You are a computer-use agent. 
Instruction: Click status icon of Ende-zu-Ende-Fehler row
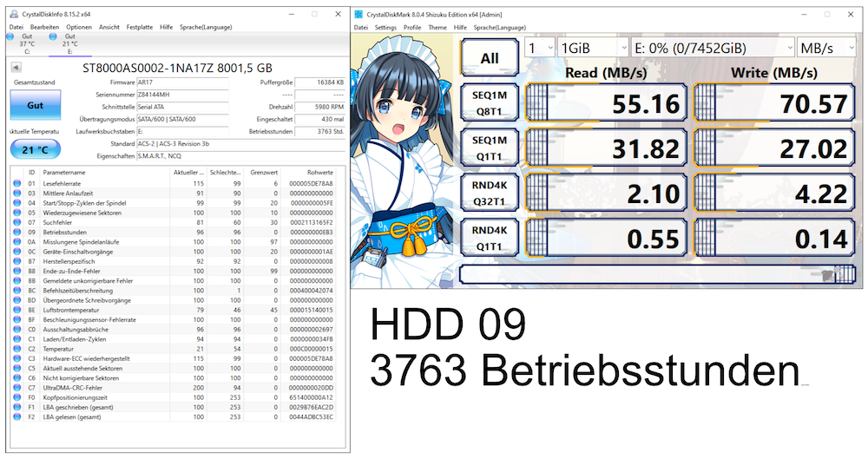point(17,271)
